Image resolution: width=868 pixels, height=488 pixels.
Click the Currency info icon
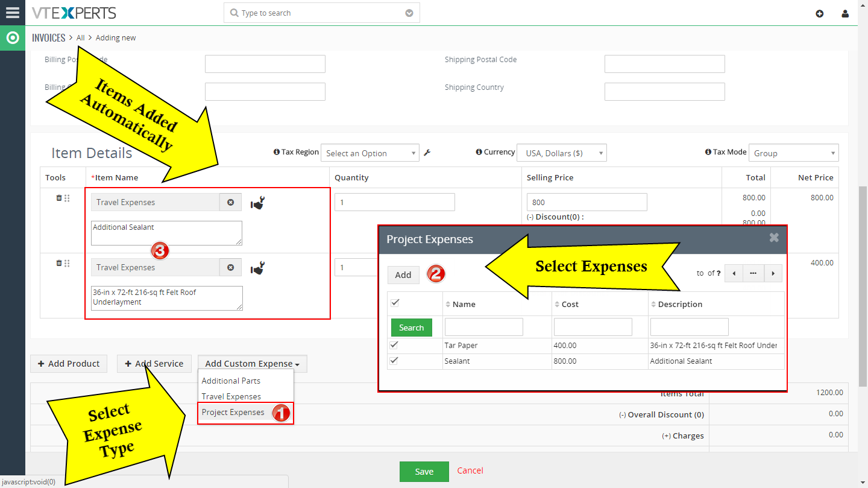pos(479,152)
